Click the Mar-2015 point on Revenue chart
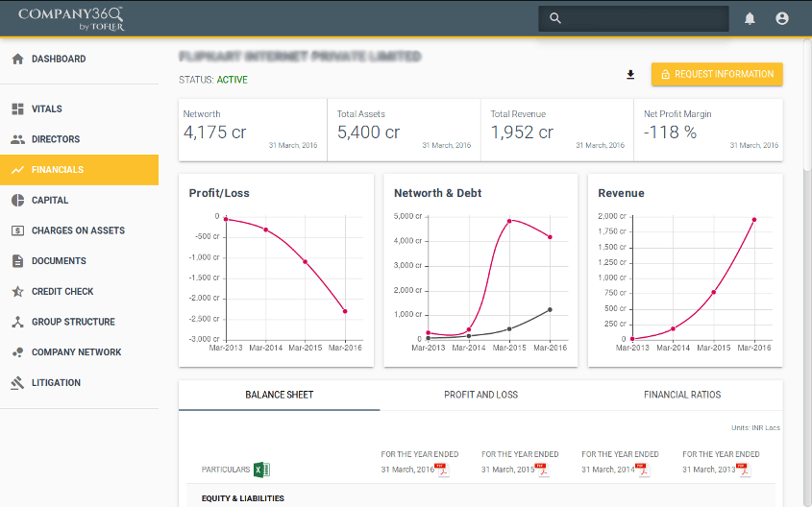This screenshot has height=507, width=812. pos(714,292)
